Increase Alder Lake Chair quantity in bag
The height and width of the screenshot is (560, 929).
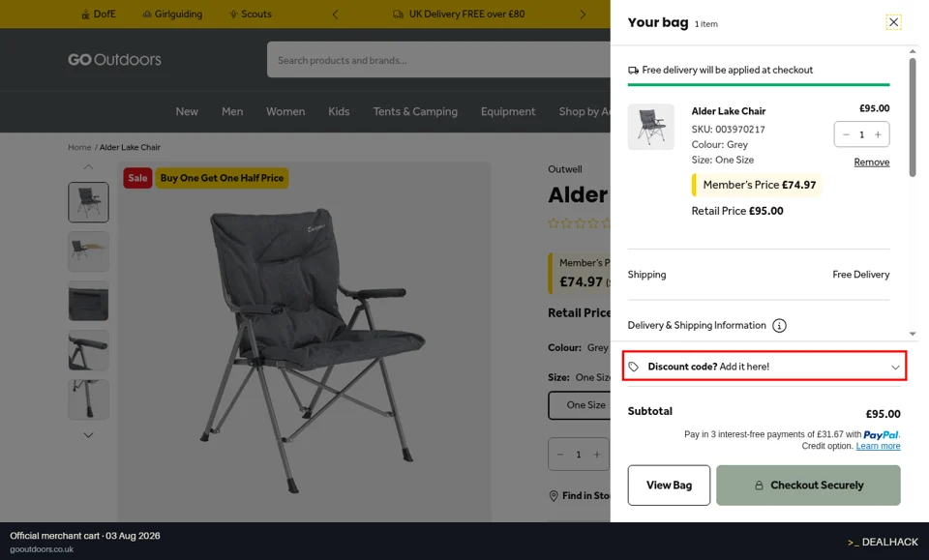point(878,134)
